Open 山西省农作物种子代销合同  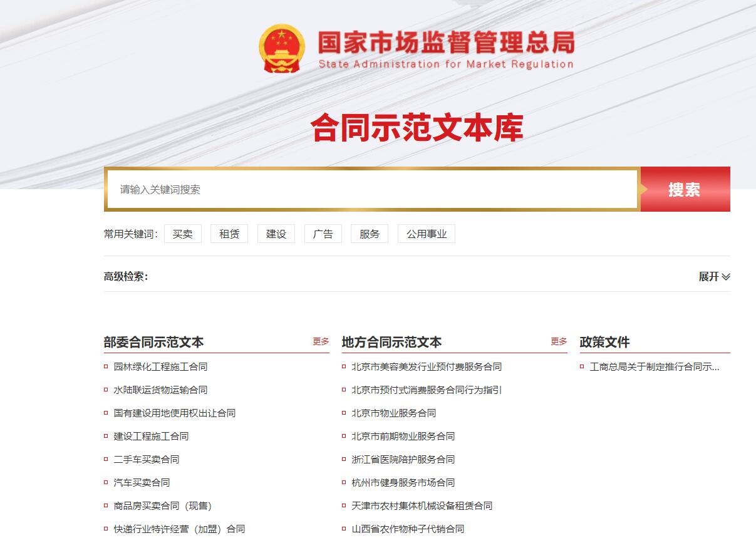pos(408,529)
